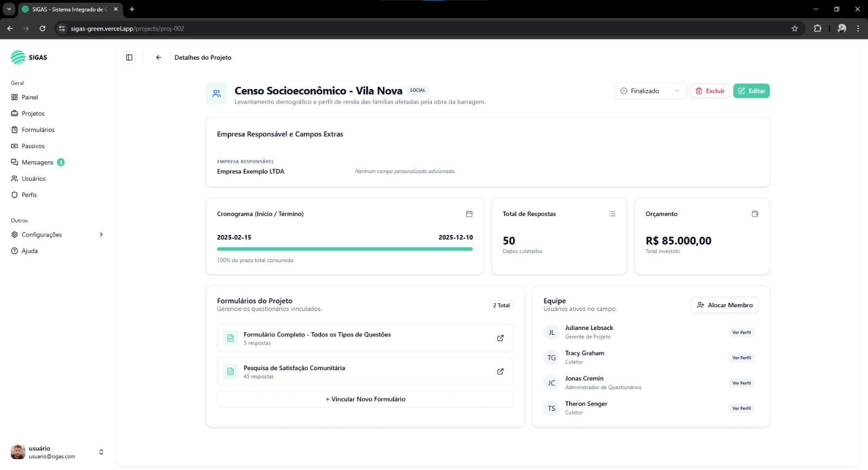View Tracy Graham's profile
Image resolution: width=868 pixels, height=470 pixels.
[x=741, y=358]
